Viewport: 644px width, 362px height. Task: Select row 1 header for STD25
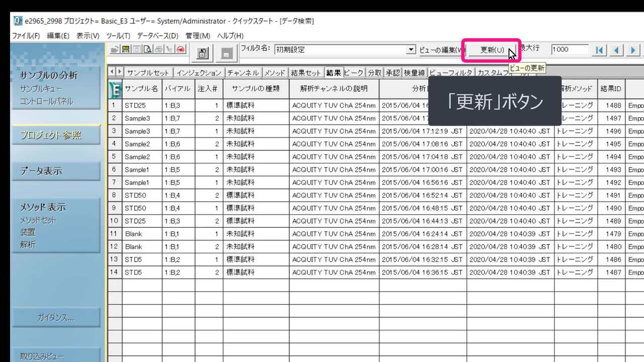pyautogui.click(x=115, y=106)
